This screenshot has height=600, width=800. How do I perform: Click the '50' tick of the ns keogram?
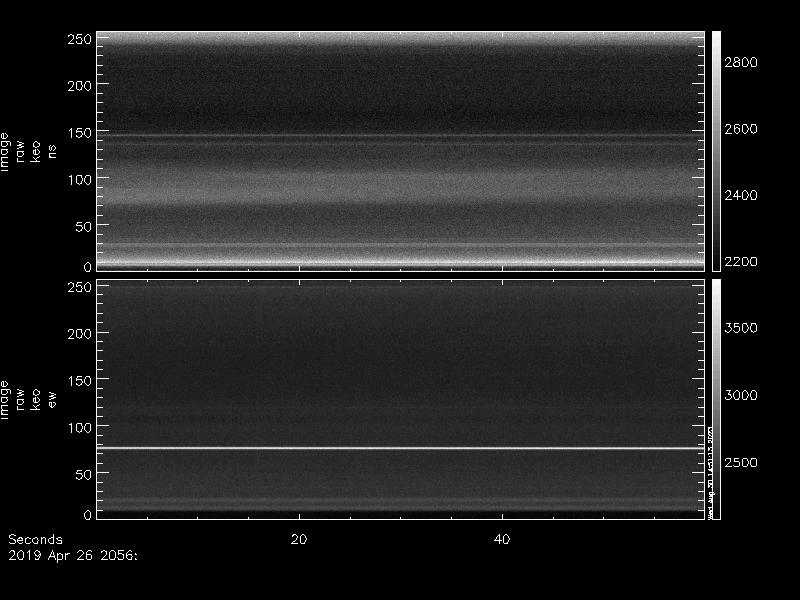pyautogui.click(x=83, y=227)
